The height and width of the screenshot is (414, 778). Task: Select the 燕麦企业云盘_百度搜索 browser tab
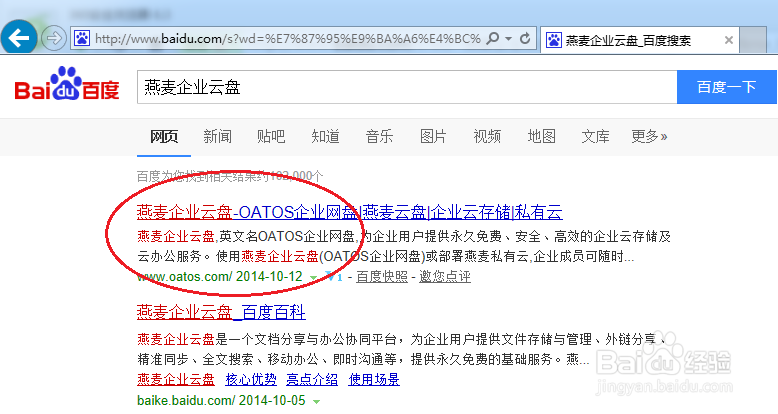[x=639, y=39]
